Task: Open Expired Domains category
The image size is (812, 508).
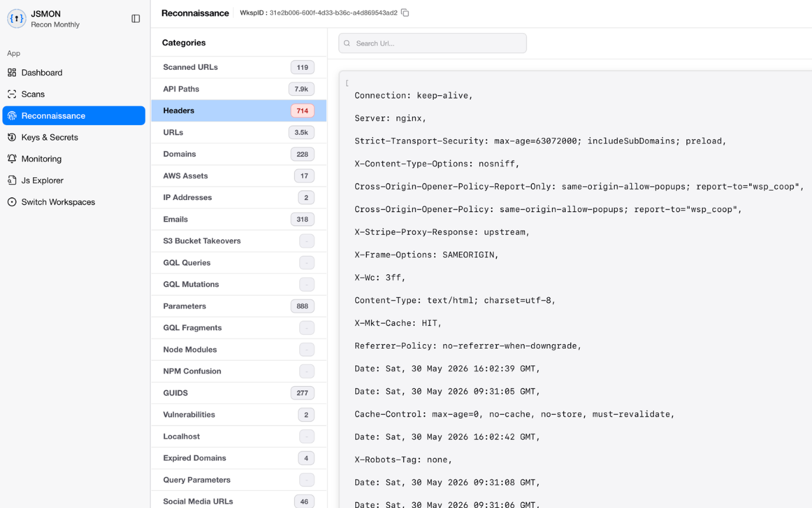Action: (239, 458)
